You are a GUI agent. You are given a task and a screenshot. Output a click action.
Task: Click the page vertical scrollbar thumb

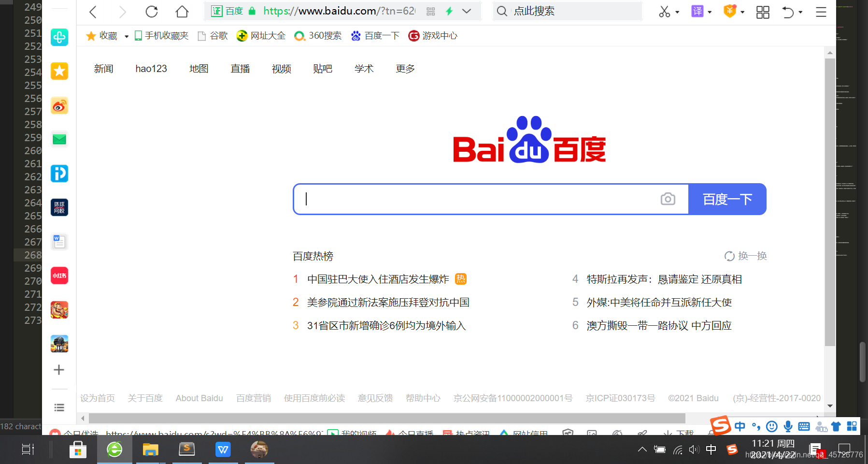830,202
